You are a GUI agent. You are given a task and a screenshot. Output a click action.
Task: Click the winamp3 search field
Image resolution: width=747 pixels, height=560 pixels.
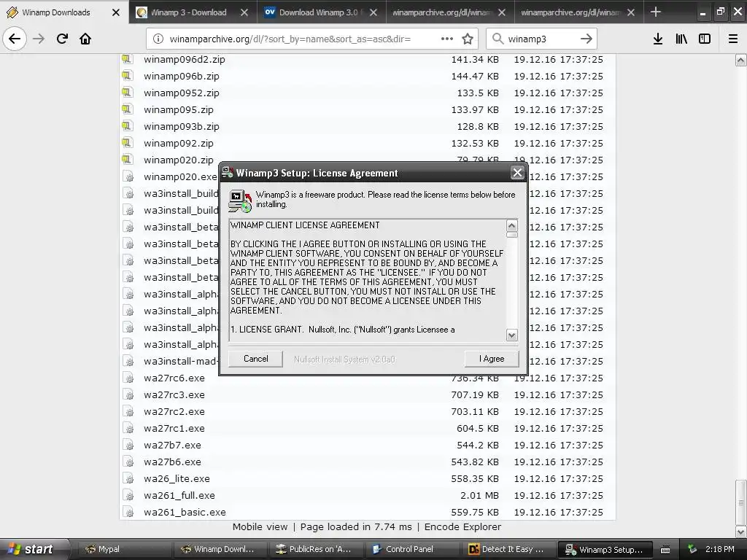[541, 39]
